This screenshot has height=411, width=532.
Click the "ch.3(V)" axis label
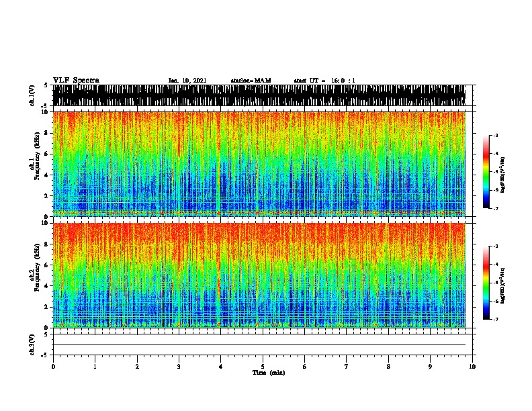click(x=32, y=345)
